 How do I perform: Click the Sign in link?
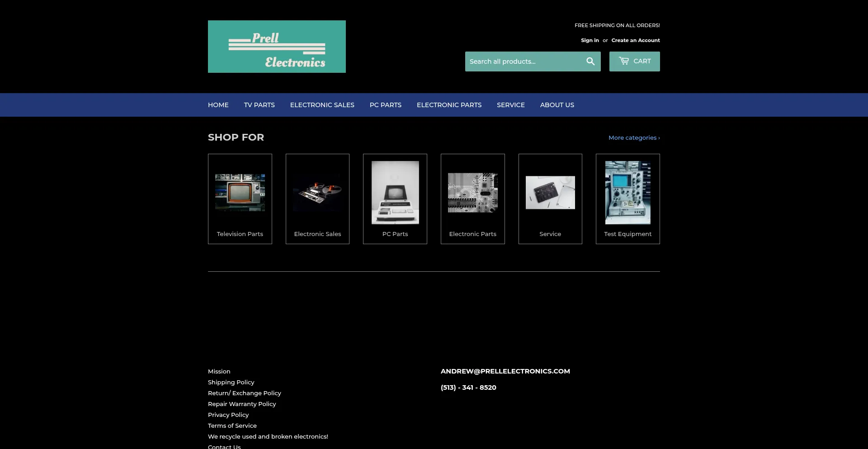pyautogui.click(x=590, y=40)
